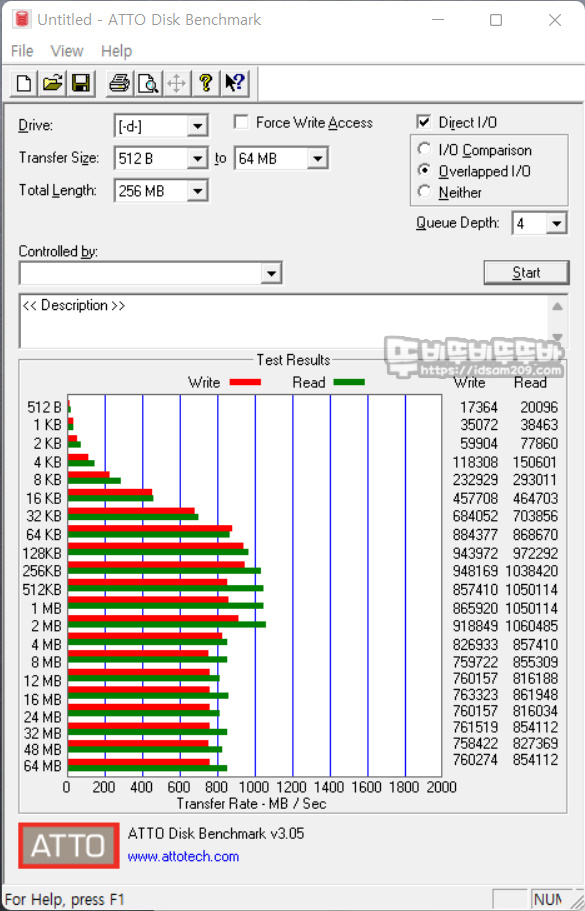
Task: Click the read value 1060485
Action: click(532, 626)
